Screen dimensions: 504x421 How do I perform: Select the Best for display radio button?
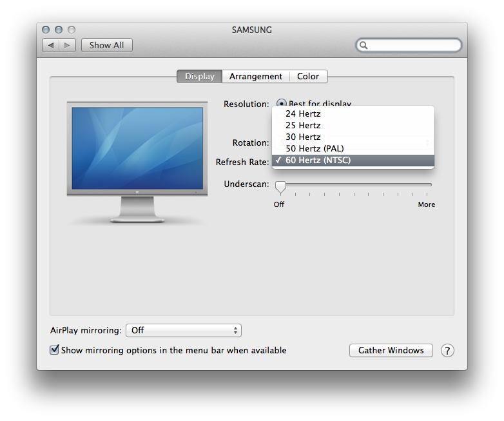tap(281, 103)
